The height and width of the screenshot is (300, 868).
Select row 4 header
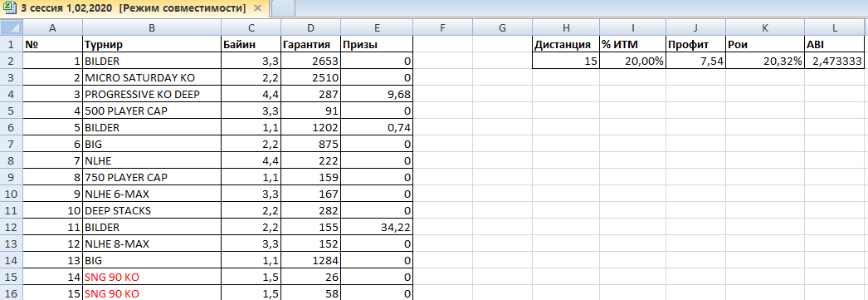(x=11, y=94)
